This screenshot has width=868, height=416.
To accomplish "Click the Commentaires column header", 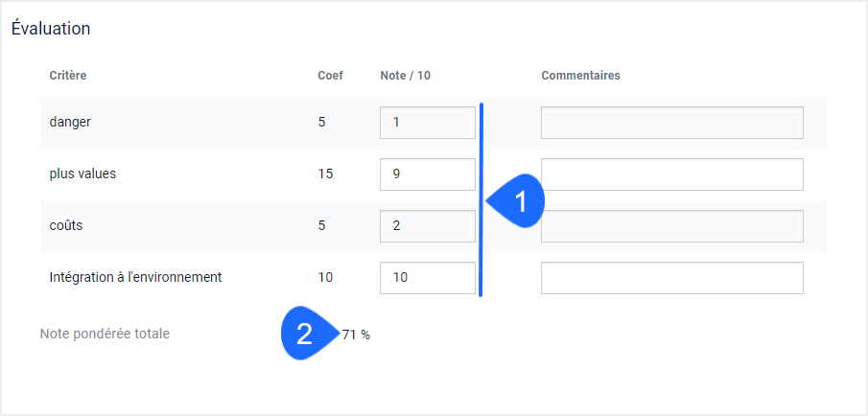I will pos(580,76).
